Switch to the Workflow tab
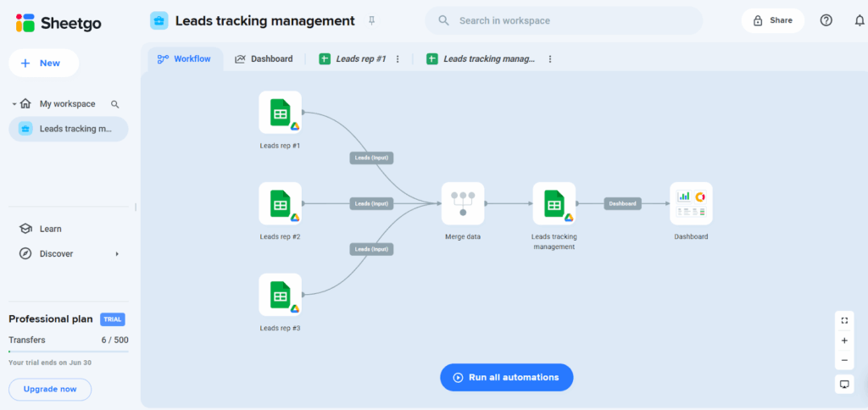This screenshot has height=410, width=868. [184, 58]
